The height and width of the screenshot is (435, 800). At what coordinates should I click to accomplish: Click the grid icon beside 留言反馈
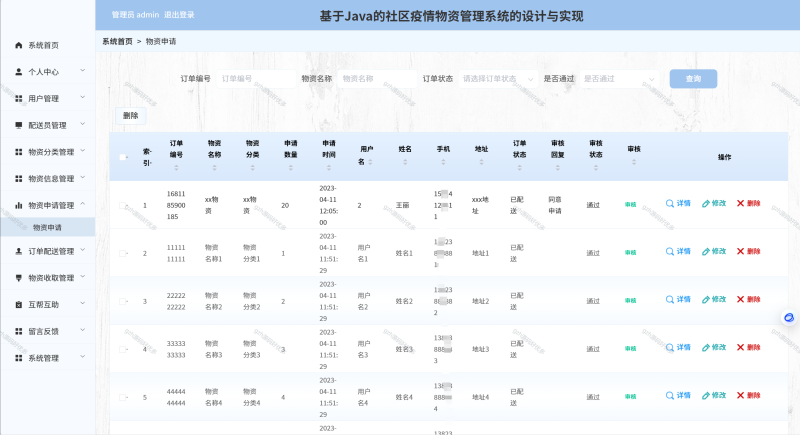19,331
